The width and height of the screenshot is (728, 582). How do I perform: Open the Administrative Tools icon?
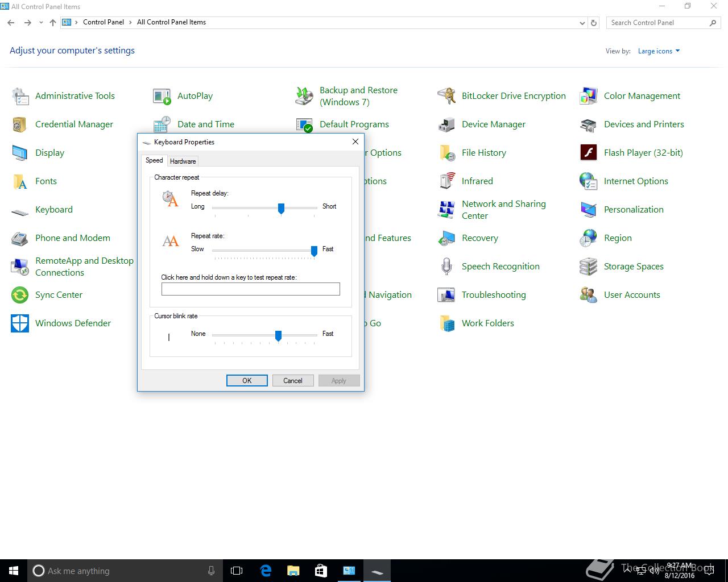(x=20, y=96)
